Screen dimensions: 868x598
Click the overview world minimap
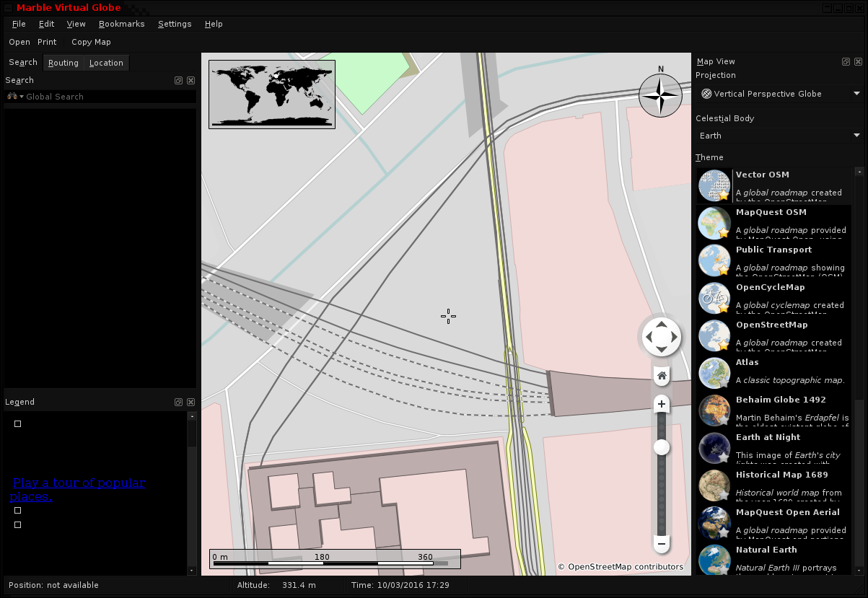click(272, 94)
